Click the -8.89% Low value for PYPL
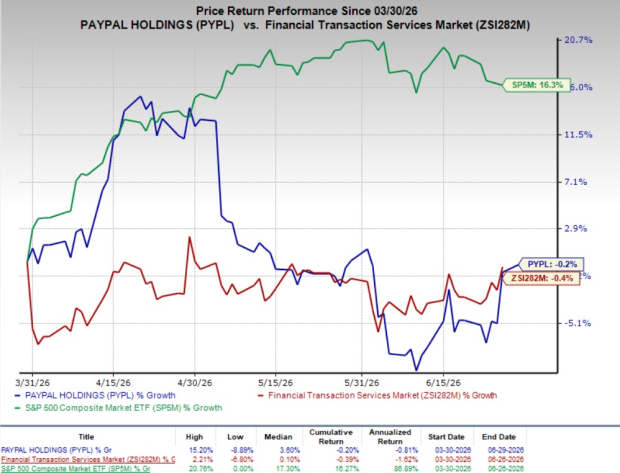Viewport: 620px width, 473px height. tap(242, 450)
